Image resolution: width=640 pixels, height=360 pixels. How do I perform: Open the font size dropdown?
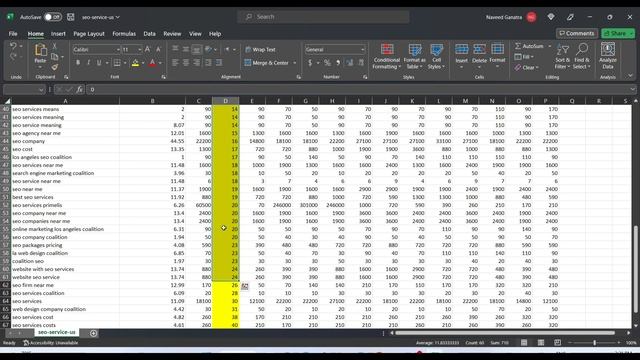[x=140, y=50]
